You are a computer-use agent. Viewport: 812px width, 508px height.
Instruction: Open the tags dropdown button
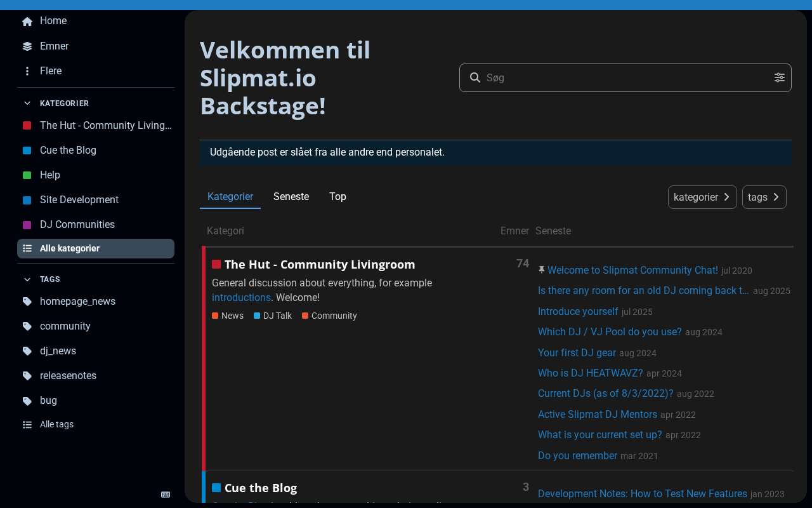[764, 197]
